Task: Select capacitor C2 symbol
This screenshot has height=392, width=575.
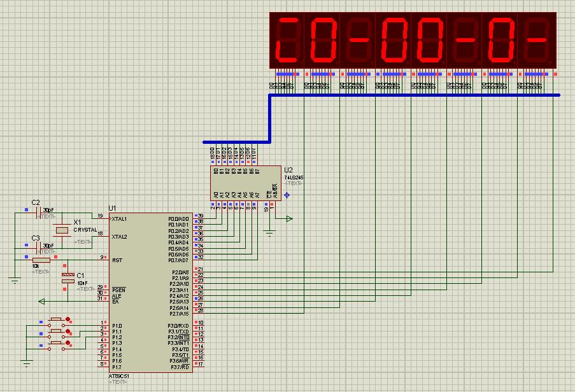Action: (38, 213)
